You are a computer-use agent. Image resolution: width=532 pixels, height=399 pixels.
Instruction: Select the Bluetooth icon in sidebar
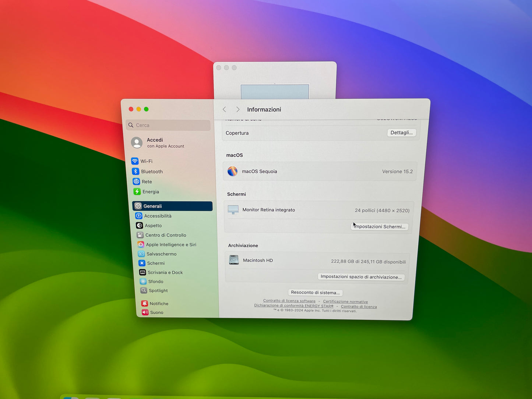[x=135, y=172]
